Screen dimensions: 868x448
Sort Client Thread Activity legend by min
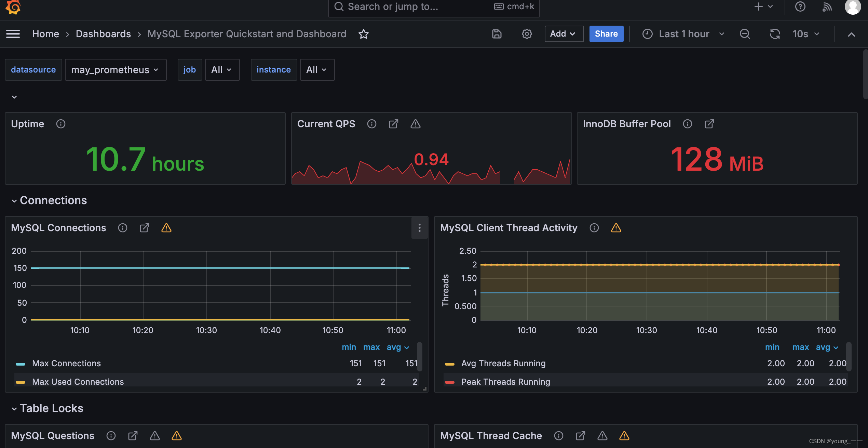pyautogui.click(x=772, y=347)
